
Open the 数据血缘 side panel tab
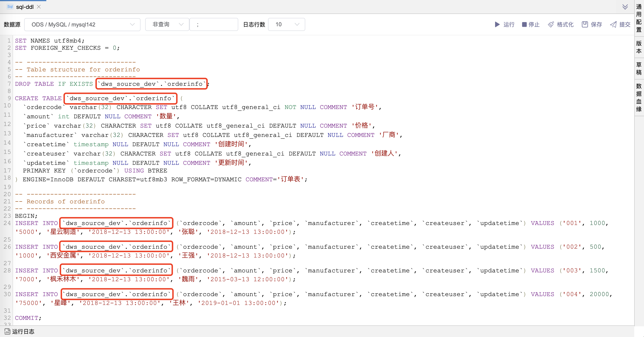coord(639,97)
